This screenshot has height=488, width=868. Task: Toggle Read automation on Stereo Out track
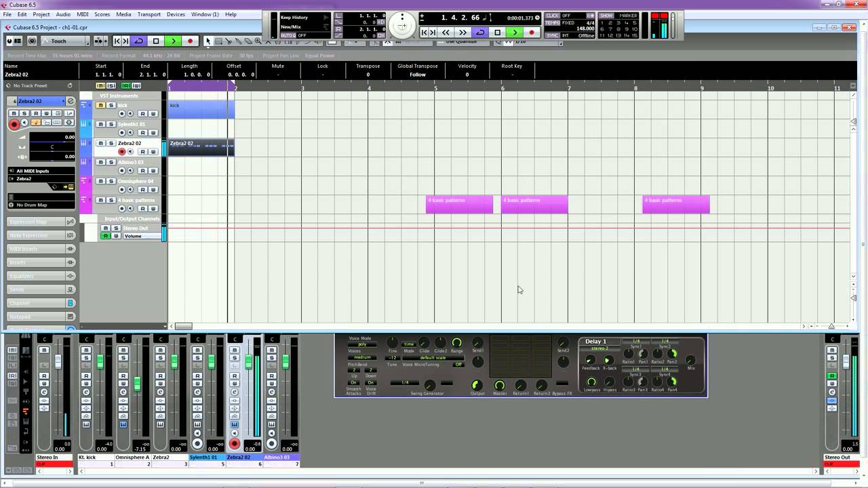(105, 236)
